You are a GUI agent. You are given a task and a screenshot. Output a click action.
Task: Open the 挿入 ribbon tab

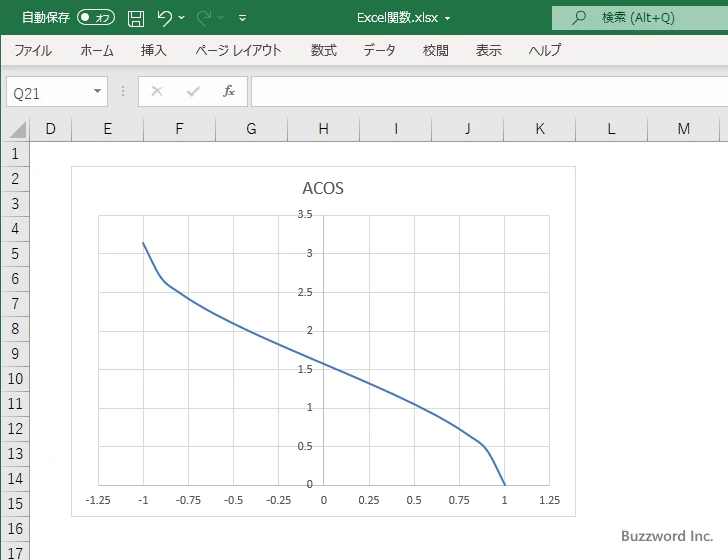pyautogui.click(x=154, y=50)
